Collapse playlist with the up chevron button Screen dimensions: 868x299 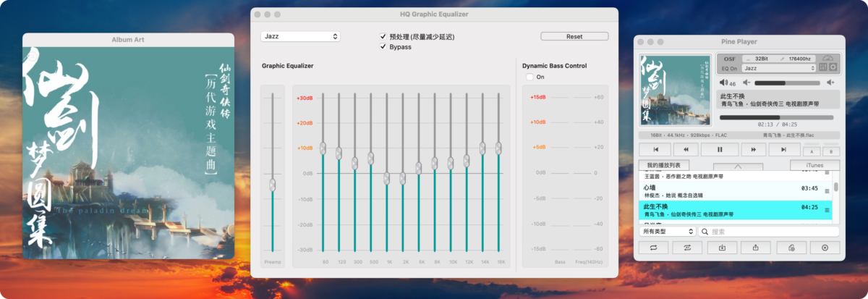click(738, 166)
